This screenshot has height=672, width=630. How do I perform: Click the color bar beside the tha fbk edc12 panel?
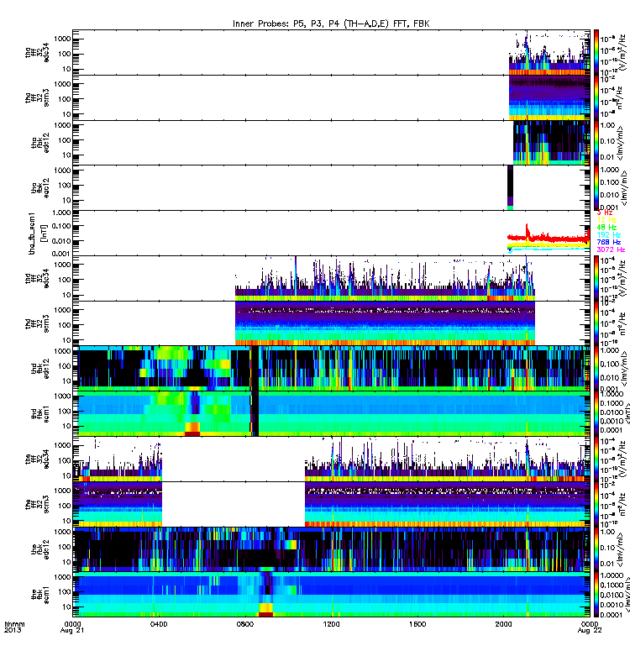pyautogui.click(x=596, y=143)
